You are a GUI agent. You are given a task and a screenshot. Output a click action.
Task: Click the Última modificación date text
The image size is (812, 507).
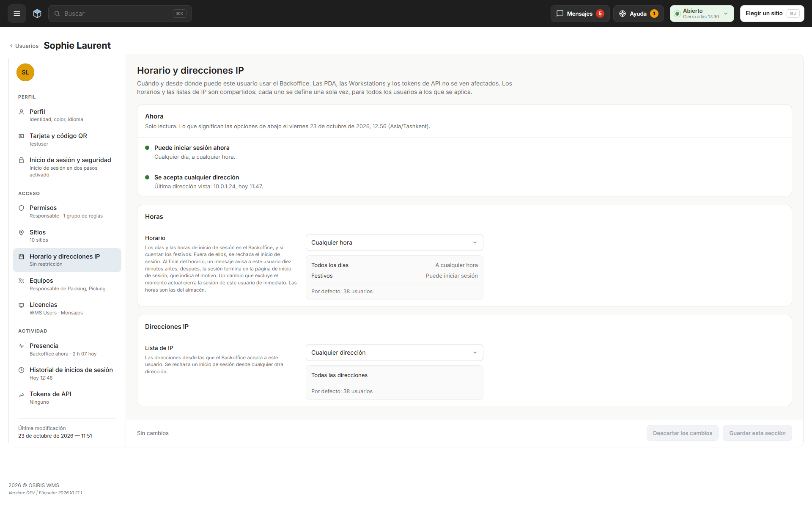tap(55, 436)
